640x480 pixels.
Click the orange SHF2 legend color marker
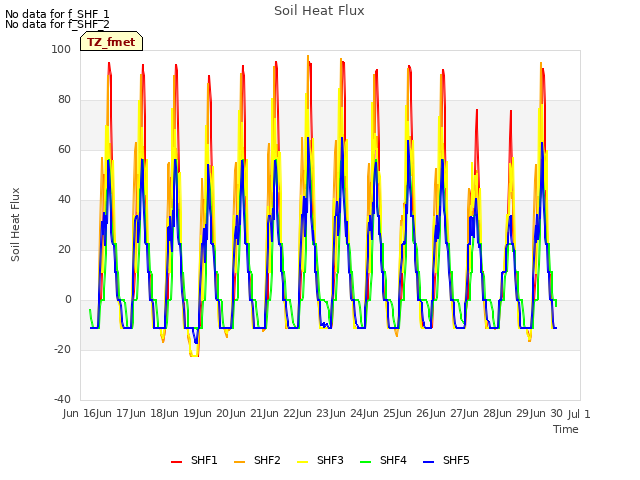click(x=240, y=462)
